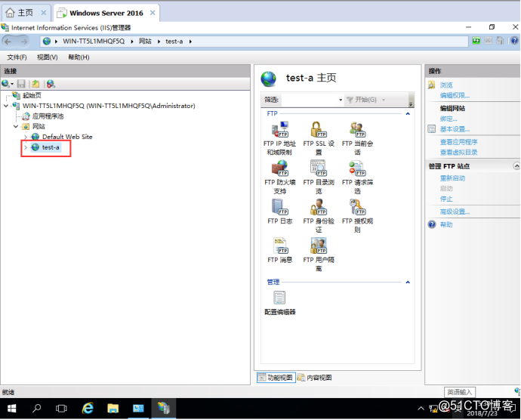Click the help icon in address bar

click(x=514, y=41)
